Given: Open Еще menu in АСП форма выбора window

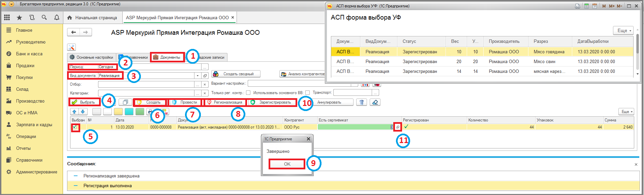Looking at the screenshot, I should click(x=623, y=30).
